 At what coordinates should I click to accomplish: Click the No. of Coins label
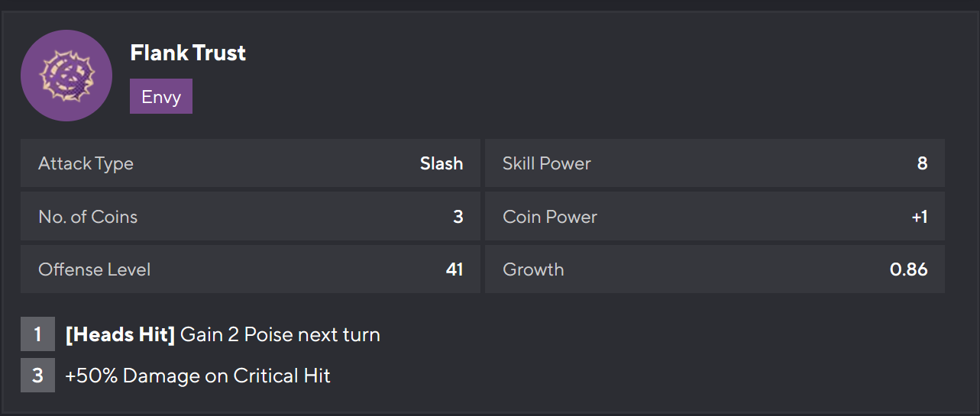click(88, 217)
